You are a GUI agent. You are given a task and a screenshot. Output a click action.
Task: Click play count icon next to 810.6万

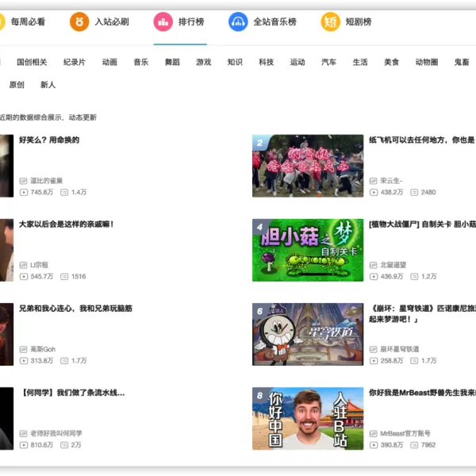(24, 445)
